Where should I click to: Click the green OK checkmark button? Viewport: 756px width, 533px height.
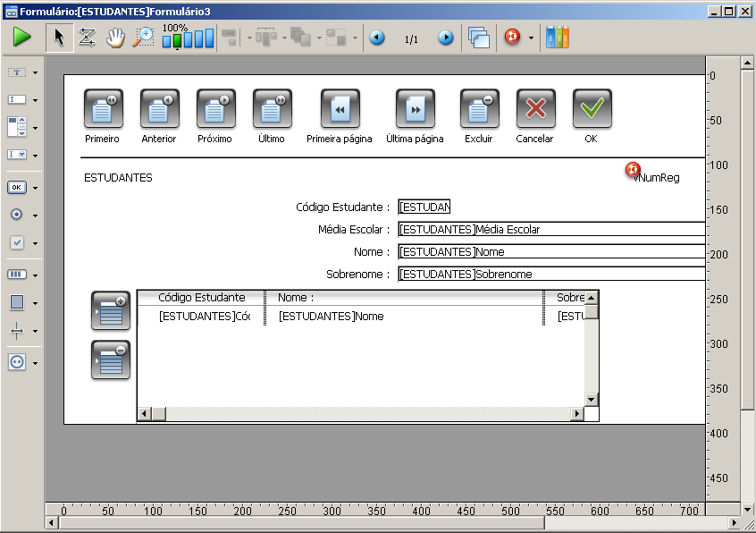tap(592, 109)
